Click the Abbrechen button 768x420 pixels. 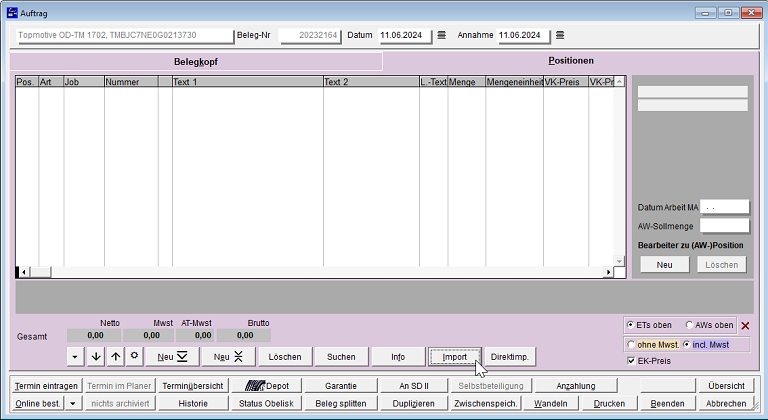[726, 404]
